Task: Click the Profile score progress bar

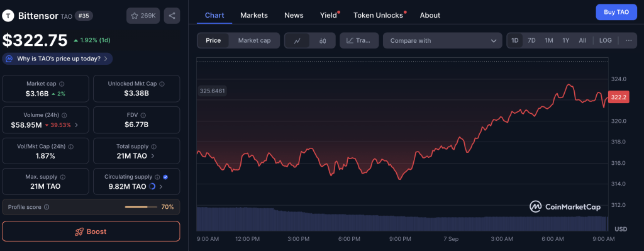Action: [141, 207]
